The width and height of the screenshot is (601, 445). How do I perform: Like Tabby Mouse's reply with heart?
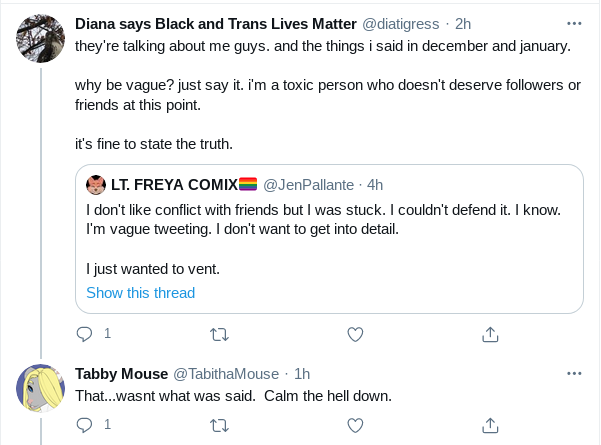355,425
